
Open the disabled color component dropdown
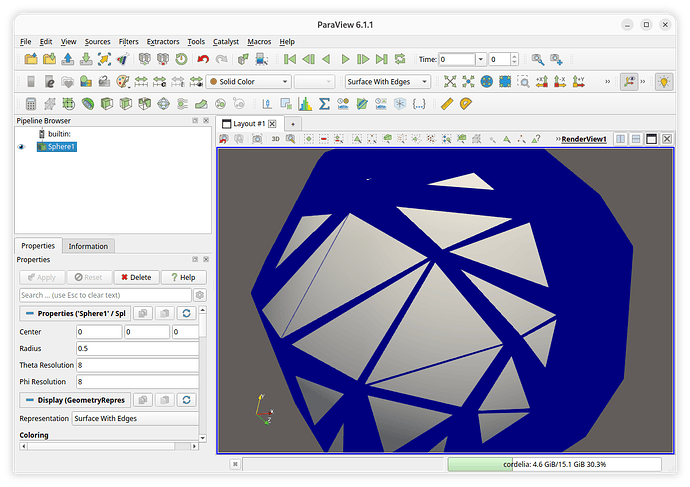click(314, 81)
